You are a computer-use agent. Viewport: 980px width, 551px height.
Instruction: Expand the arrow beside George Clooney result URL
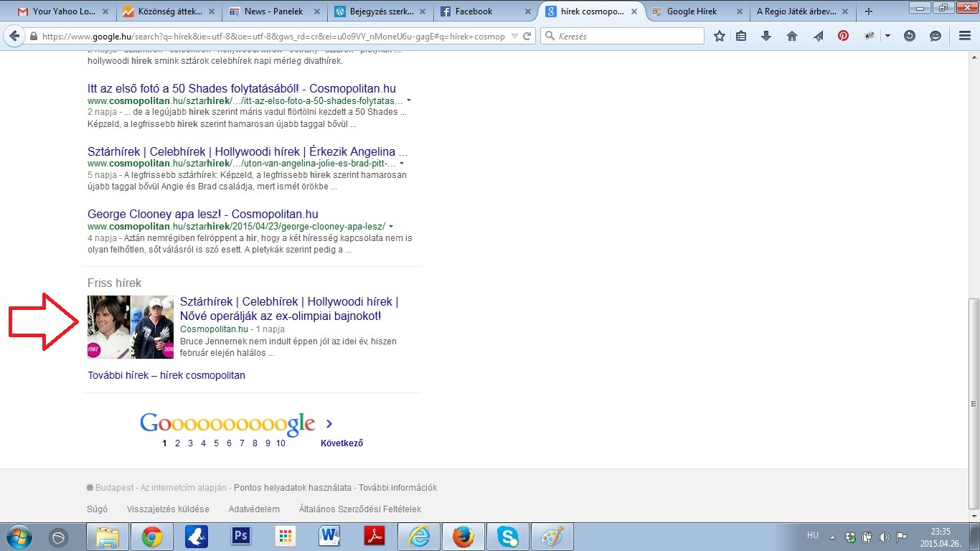pyautogui.click(x=391, y=227)
